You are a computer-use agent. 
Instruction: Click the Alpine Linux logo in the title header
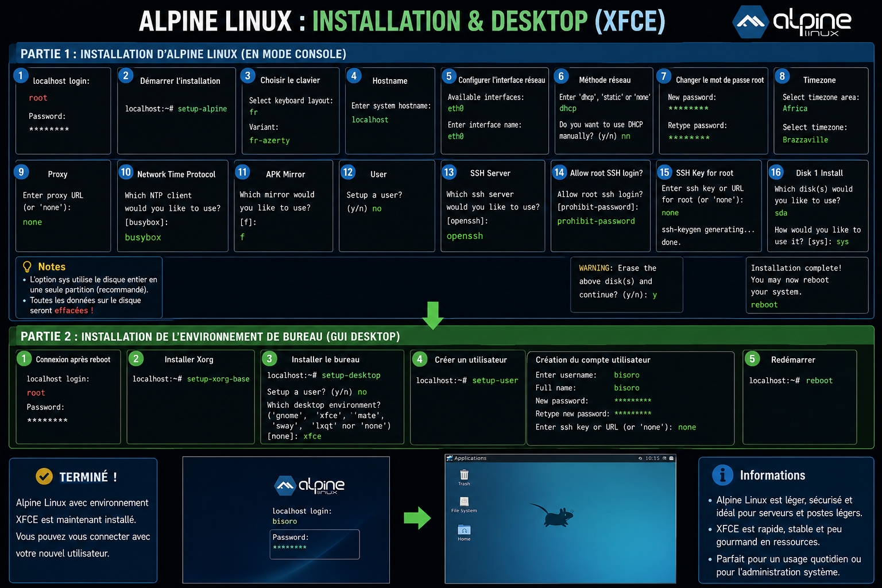[792, 22]
